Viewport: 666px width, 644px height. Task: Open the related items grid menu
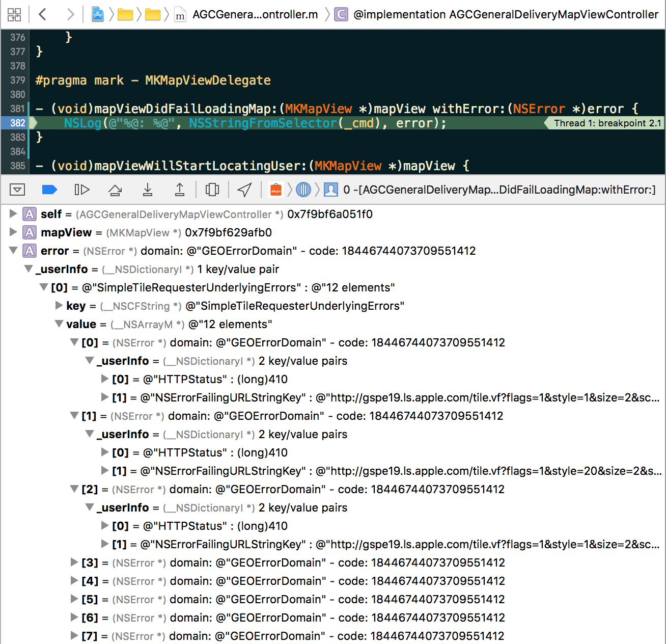(x=14, y=14)
